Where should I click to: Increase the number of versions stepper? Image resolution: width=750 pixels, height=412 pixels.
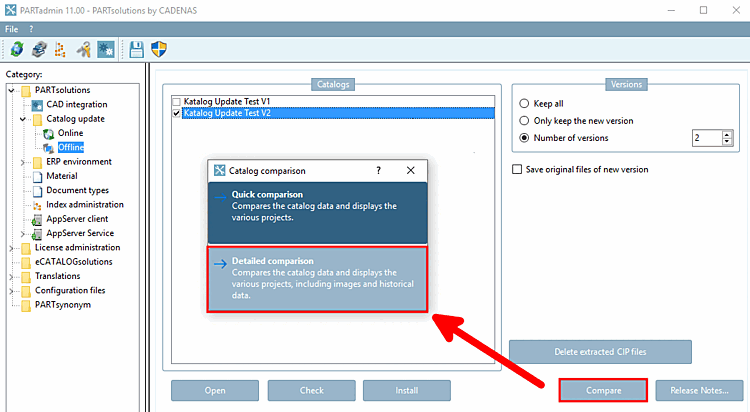pyautogui.click(x=727, y=134)
